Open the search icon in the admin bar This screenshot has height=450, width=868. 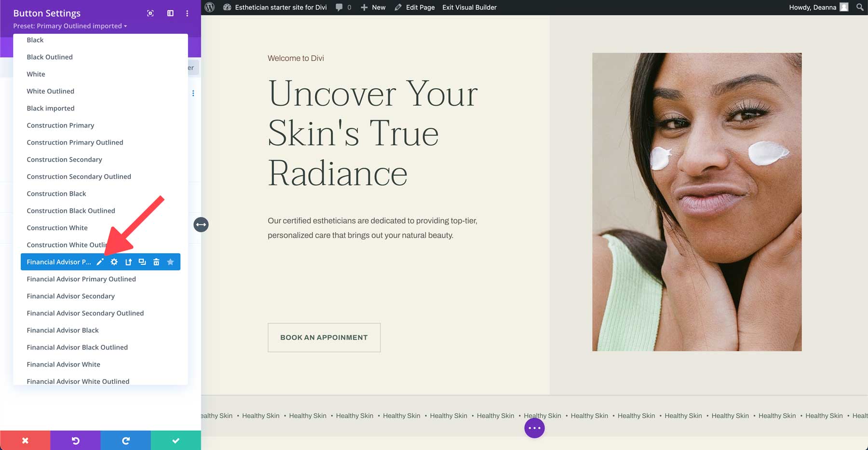(859, 7)
